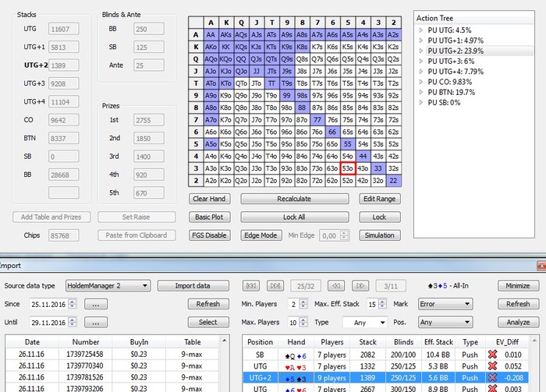Adjust Min. Players spinner

[303, 304]
